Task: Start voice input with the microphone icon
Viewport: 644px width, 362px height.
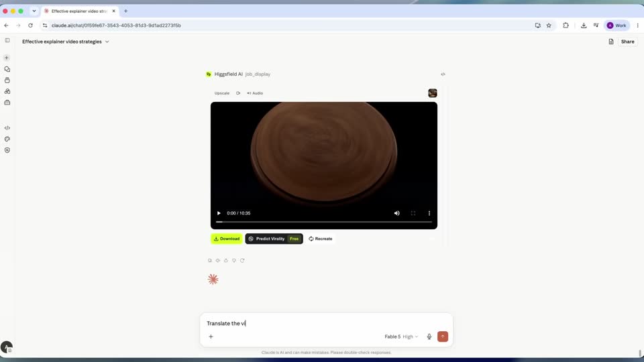Action: coord(429,337)
